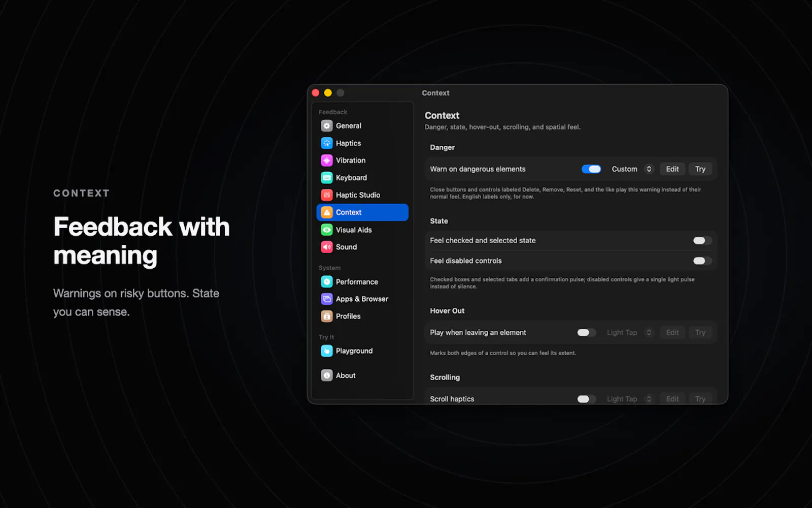Screen dimensions: 812x508
Task: Click the Haptics sidebar icon
Action: click(x=327, y=143)
